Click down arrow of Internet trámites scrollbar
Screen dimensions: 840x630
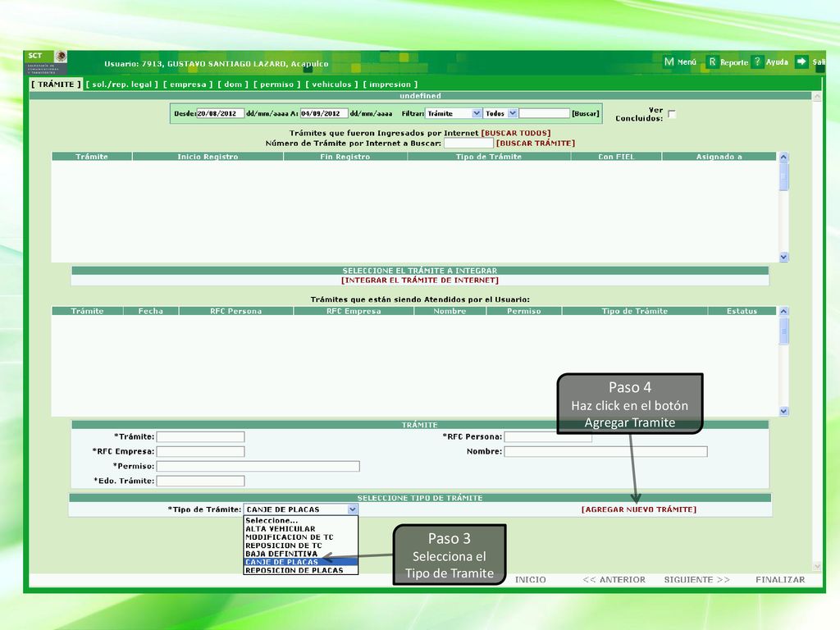(x=783, y=257)
